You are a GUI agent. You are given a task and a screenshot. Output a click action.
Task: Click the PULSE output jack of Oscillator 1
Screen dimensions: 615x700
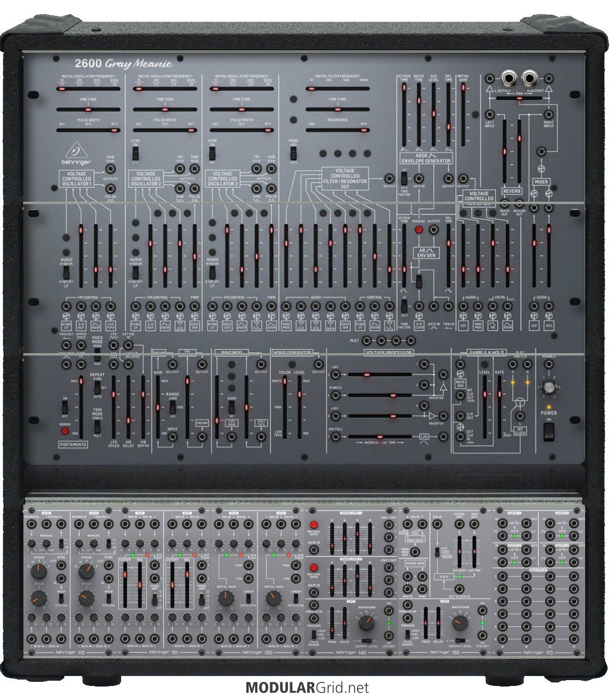[x=110, y=189]
